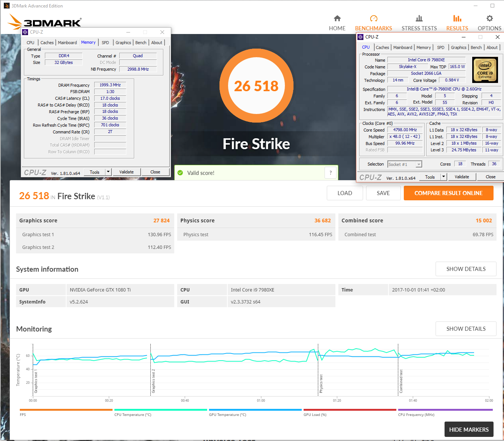The width and height of the screenshot is (504, 441).
Task: Select the SPD tab in right CPU-Z window
Action: [441, 47]
